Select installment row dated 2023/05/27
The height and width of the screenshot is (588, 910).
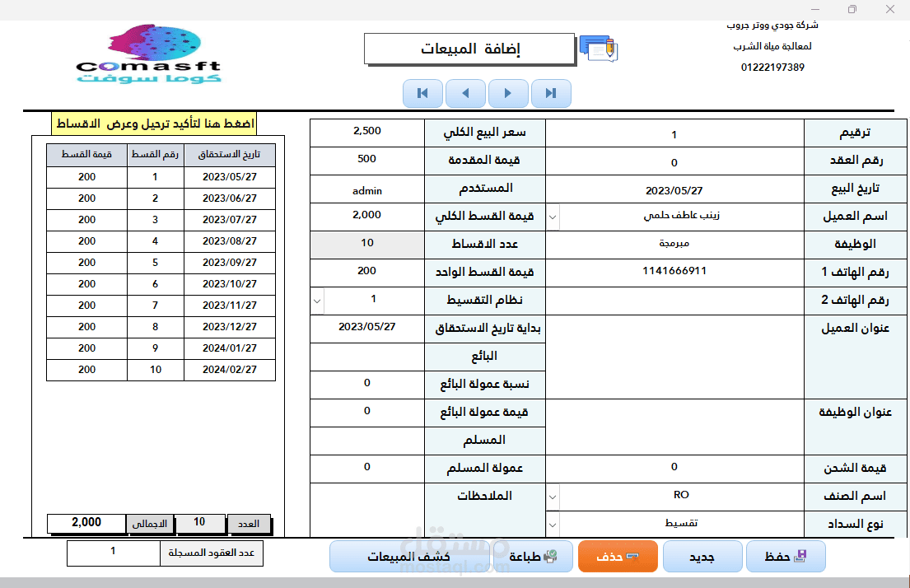161,177
